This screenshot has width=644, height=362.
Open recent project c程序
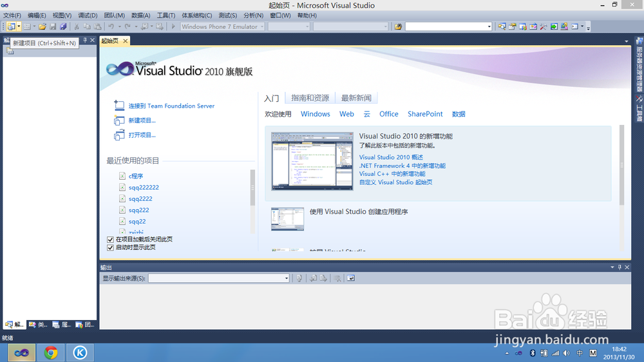pos(136,176)
